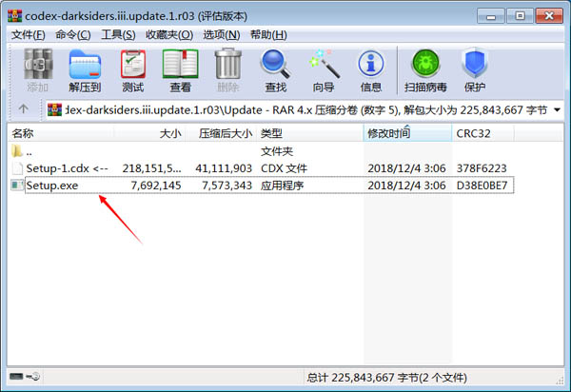
Task: Click the archive path text in address bar
Action: (x=305, y=110)
